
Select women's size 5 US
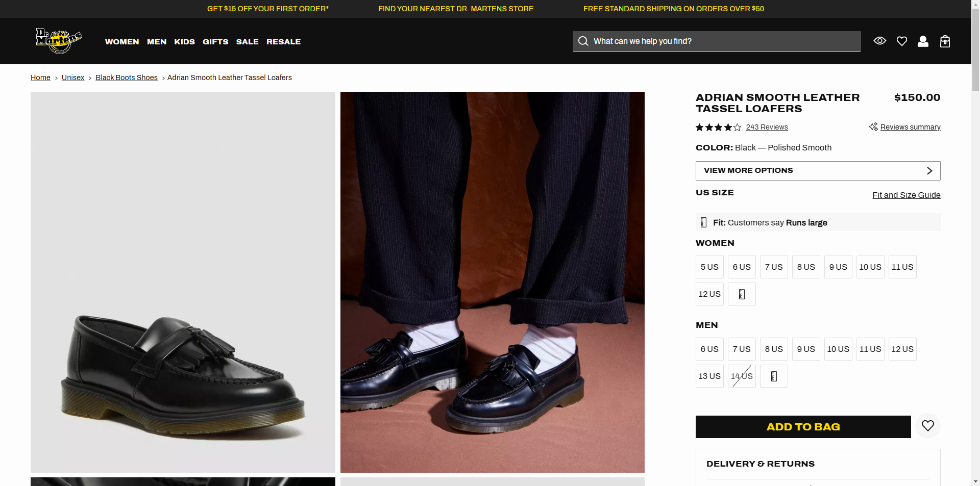click(x=709, y=267)
